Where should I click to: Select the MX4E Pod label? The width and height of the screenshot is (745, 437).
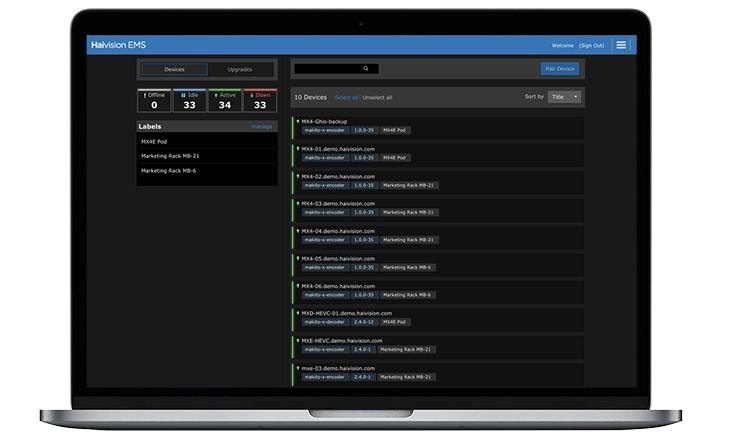click(x=207, y=142)
